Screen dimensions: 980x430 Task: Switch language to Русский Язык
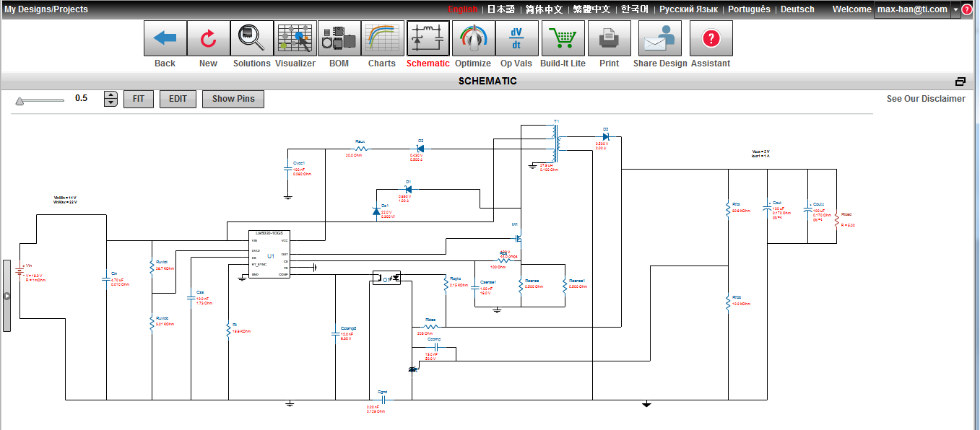pos(689,9)
